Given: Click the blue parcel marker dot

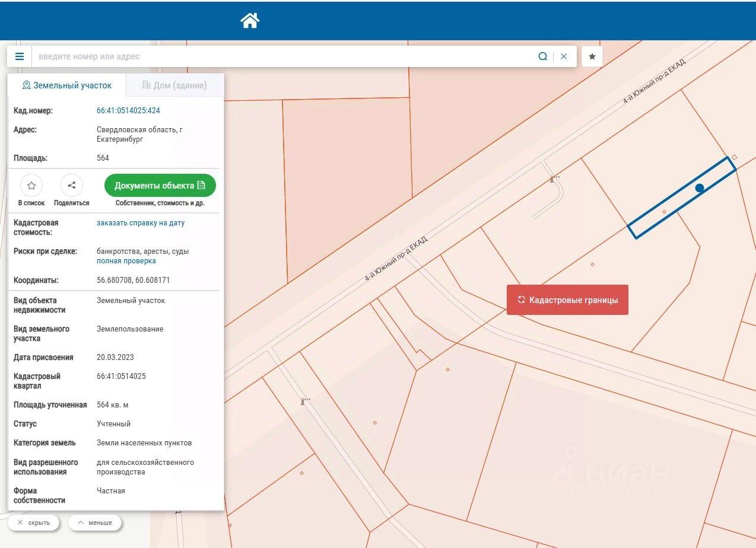Looking at the screenshot, I should [700, 188].
